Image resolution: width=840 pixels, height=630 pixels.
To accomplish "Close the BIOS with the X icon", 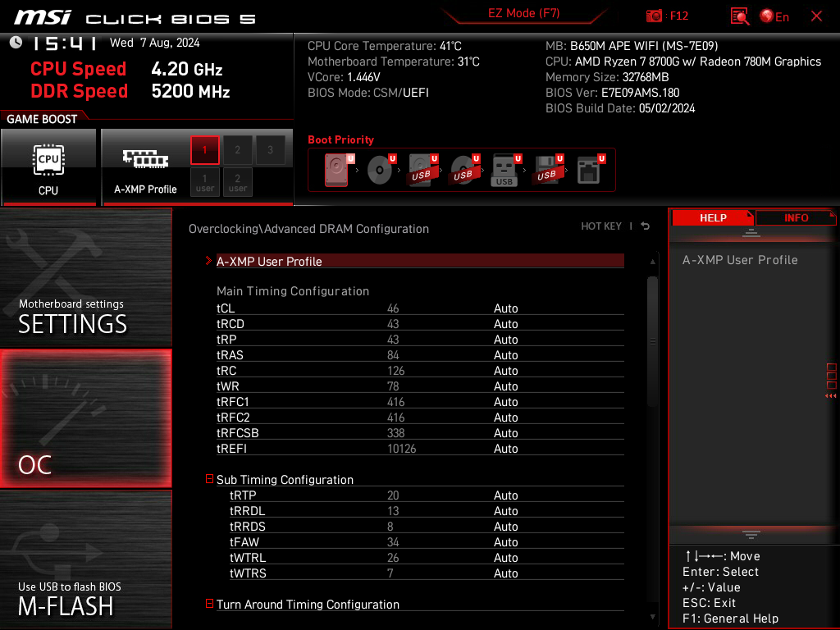I will click(x=816, y=16).
